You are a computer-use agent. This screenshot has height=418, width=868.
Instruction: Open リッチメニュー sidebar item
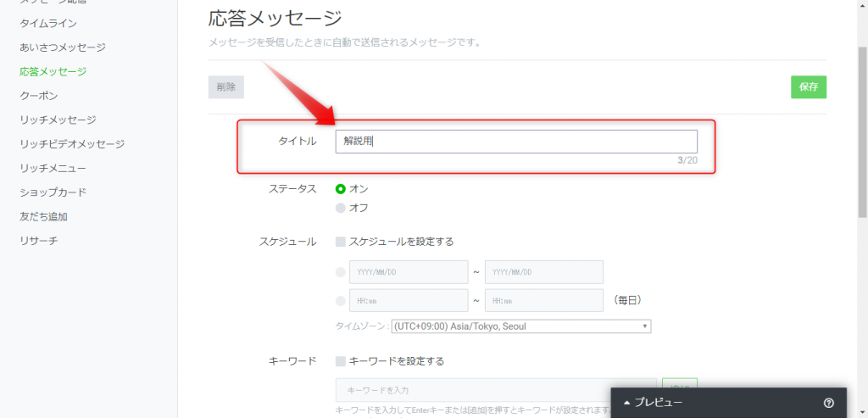point(53,168)
